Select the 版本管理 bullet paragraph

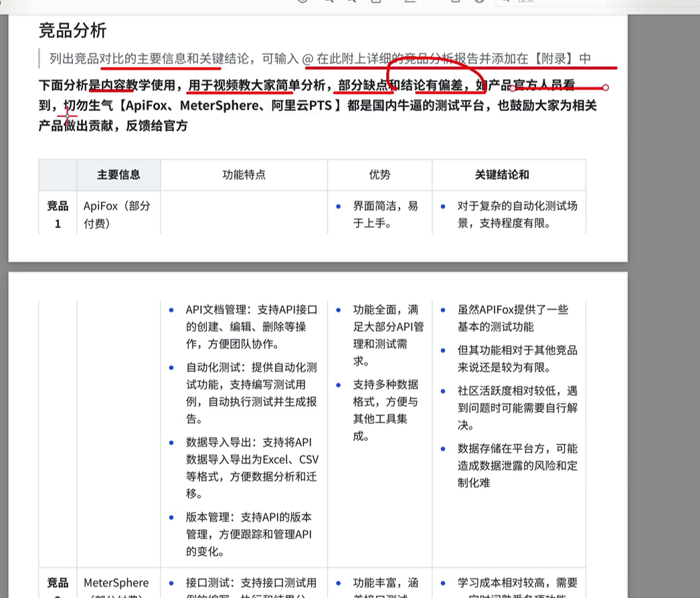(249, 534)
